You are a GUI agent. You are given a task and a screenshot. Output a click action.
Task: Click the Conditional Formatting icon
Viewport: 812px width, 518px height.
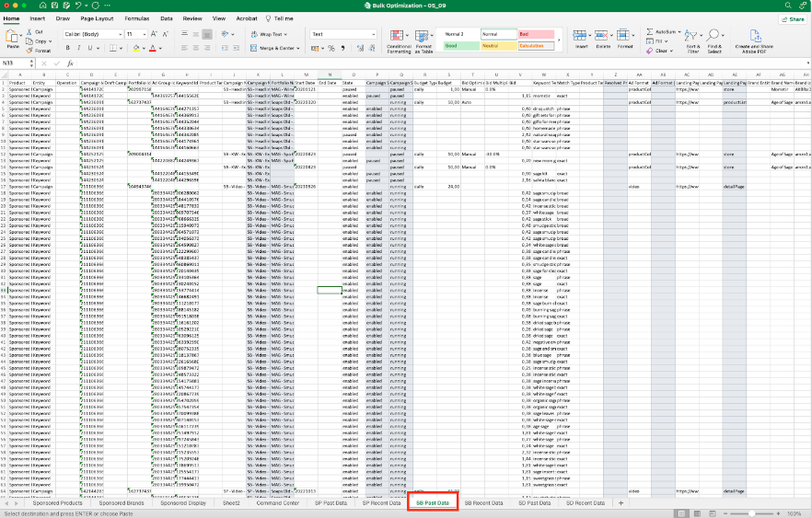(x=399, y=35)
